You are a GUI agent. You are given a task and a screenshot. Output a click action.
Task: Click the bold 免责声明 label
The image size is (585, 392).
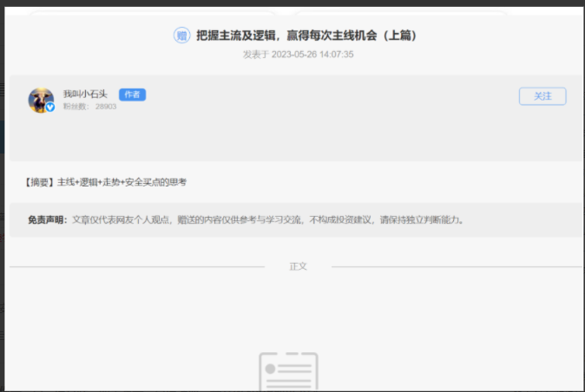tap(47, 219)
